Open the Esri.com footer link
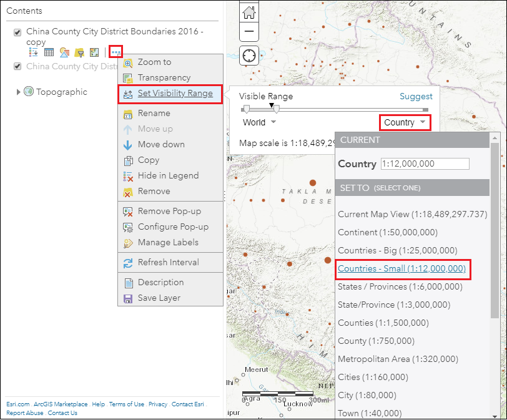The height and width of the screenshot is (420, 507). point(18,404)
